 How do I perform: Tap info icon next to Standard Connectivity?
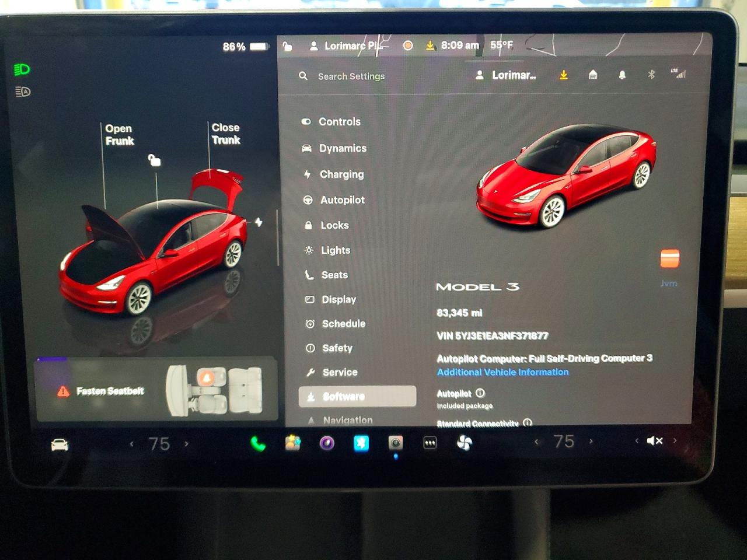(x=528, y=423)
